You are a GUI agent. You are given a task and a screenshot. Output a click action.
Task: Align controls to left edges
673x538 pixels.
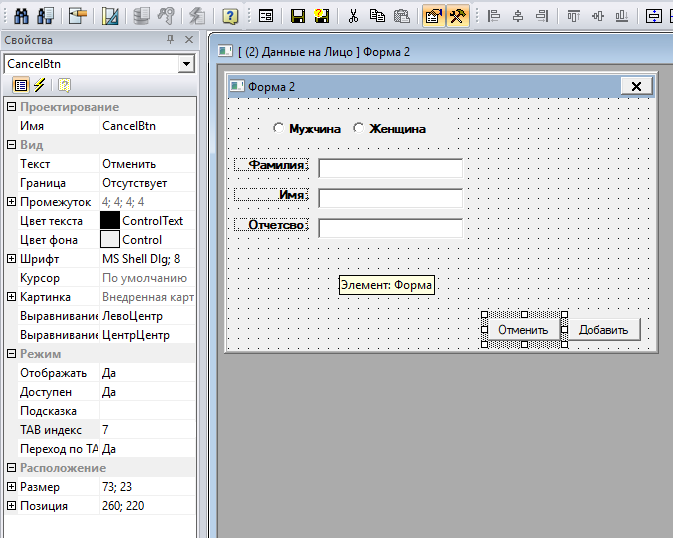pos(494,16)
